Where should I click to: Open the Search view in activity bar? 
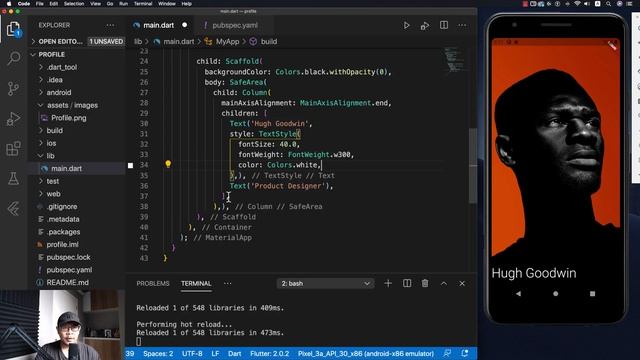coord(13,58)
